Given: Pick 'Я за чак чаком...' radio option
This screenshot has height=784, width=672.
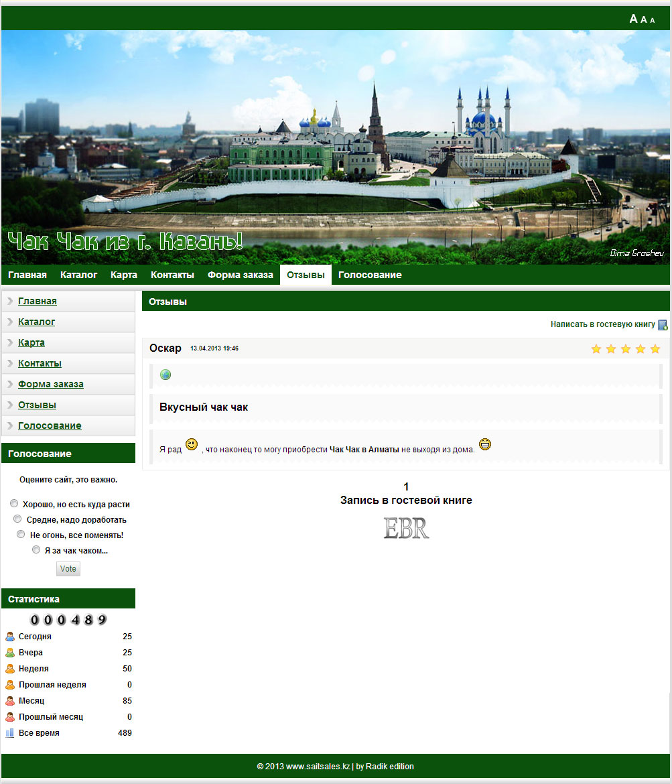Looking at the screenshot, I should pyautogui.click(x=36, y=549).
